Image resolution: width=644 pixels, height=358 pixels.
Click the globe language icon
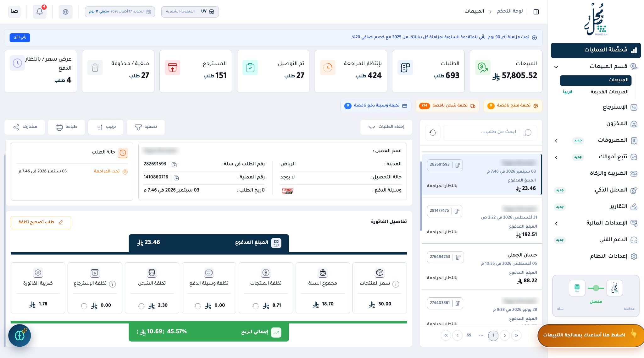pos(65,12)
